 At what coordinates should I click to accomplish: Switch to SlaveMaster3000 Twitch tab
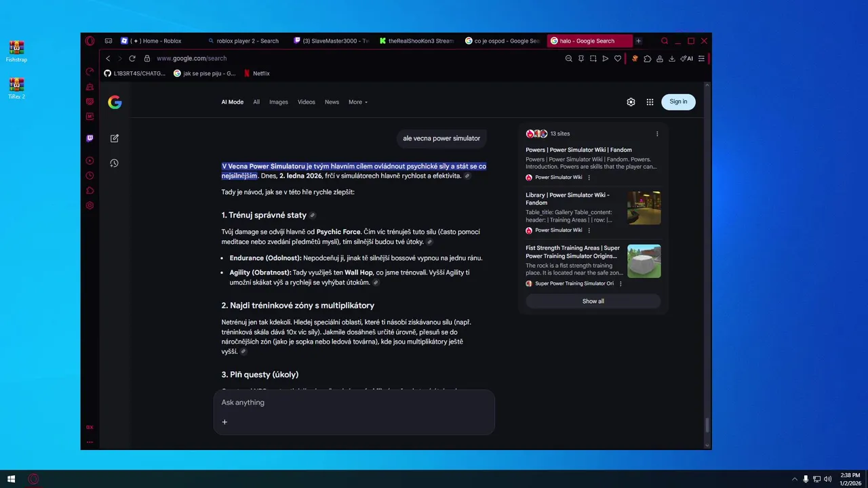click(x=331, y=41)
